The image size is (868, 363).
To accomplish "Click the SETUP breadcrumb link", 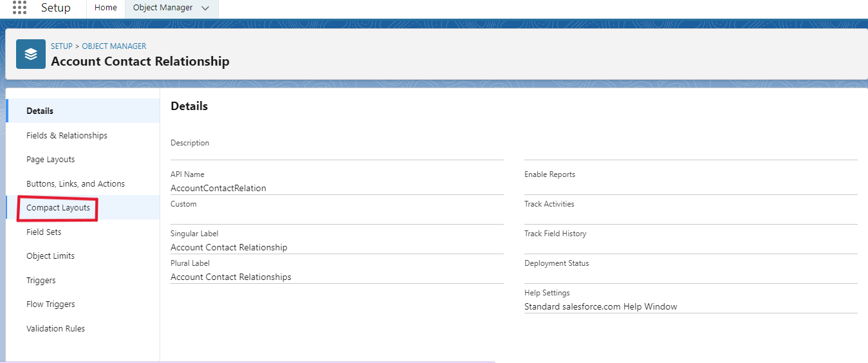I will 62,46.
